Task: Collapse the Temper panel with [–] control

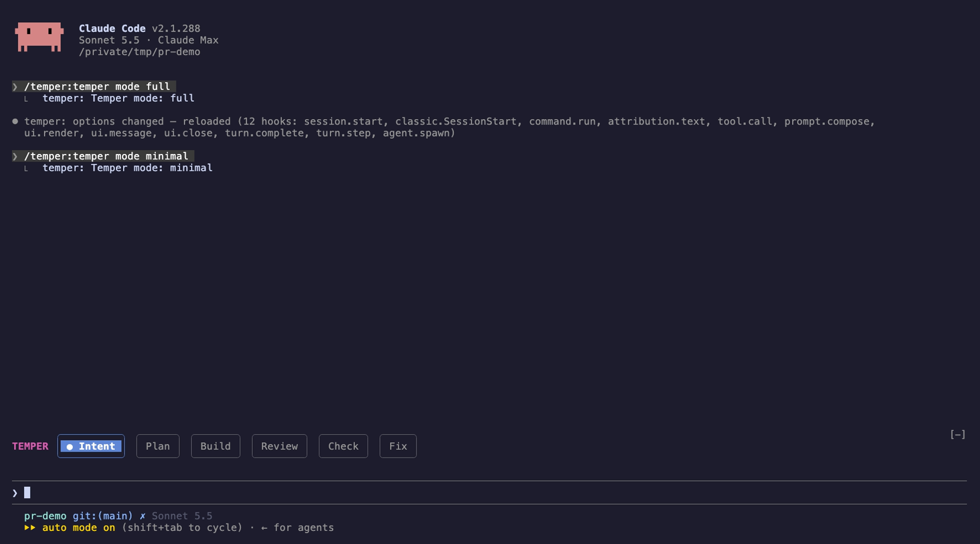Action: (958, 434)
